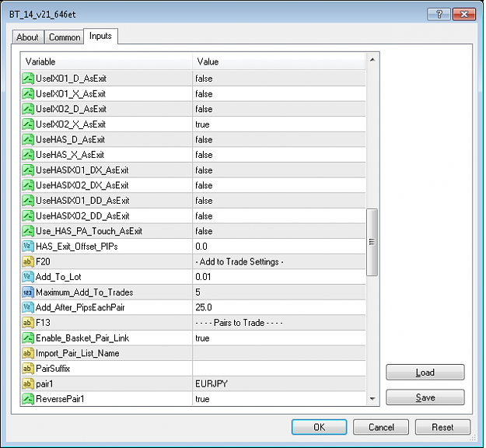Select the 'Pairs to Trade' value

(239, 323)
